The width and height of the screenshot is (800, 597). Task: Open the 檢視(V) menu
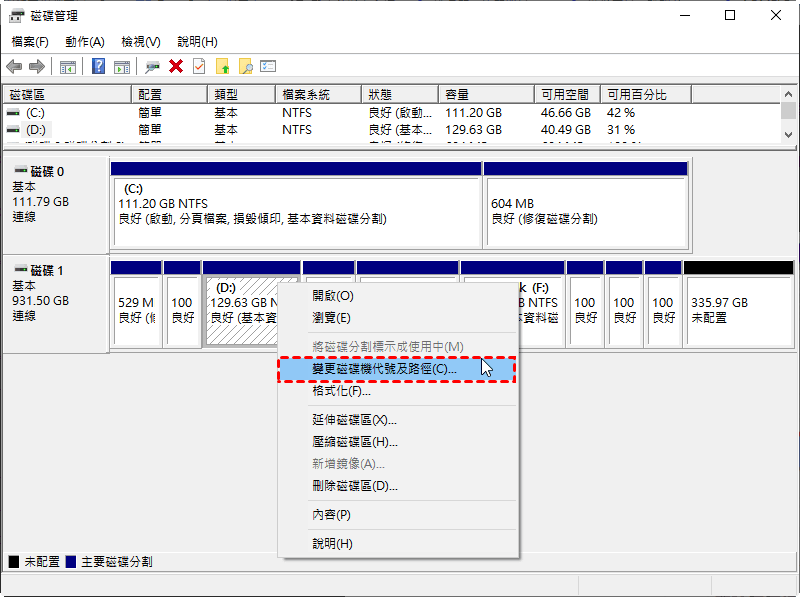(x=140, y=42)
